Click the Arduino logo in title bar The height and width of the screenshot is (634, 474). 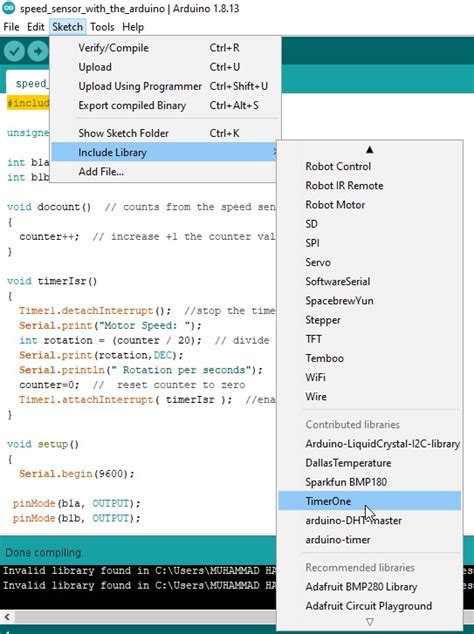coord(8,8)
